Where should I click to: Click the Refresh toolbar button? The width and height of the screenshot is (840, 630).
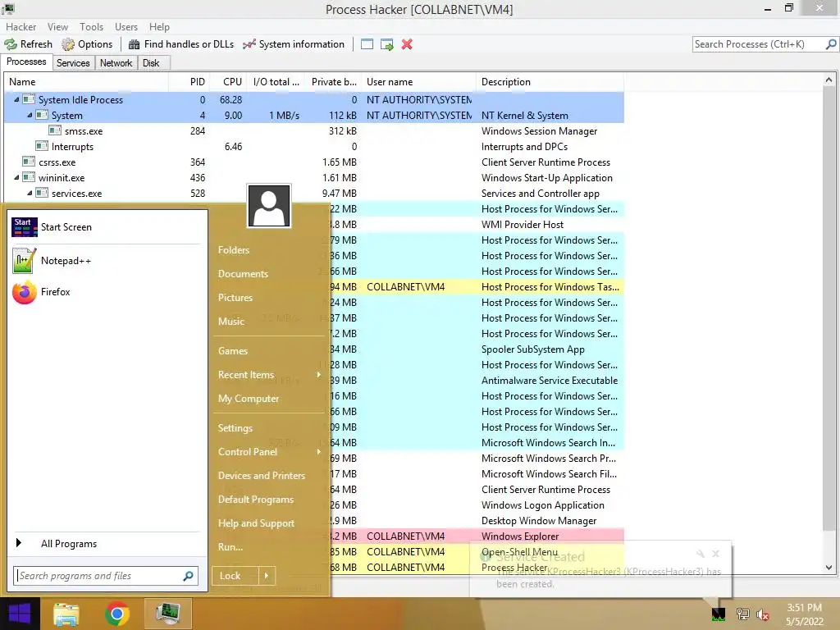(29, 44)
